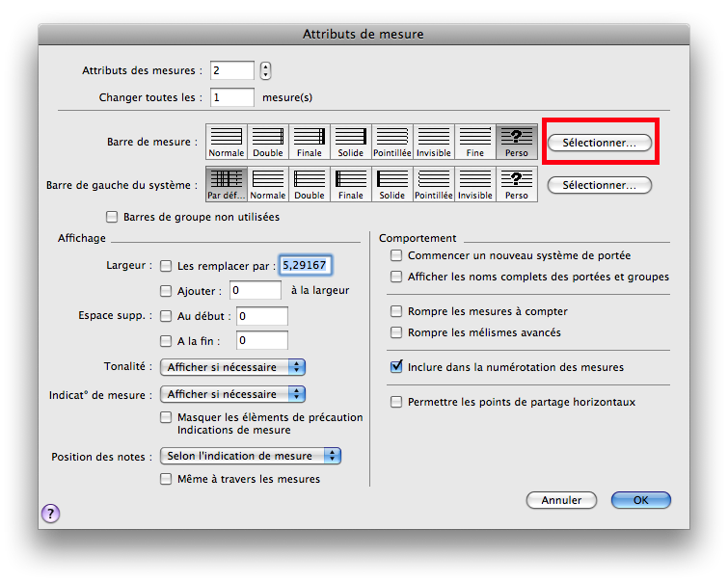
Task: Click the Attributs des mesures stepper arrows
Action: 266,70
